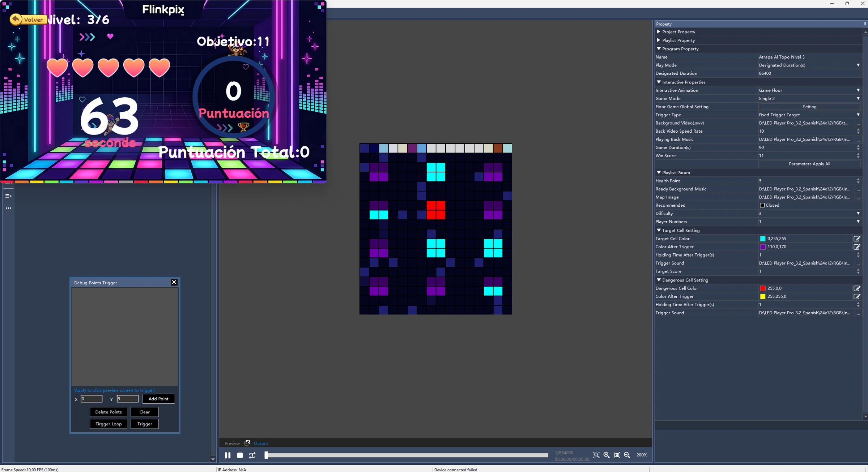Click the pop-out icon beside Output tab
This screenshot has width=868, height=472.
pos(247,443)
